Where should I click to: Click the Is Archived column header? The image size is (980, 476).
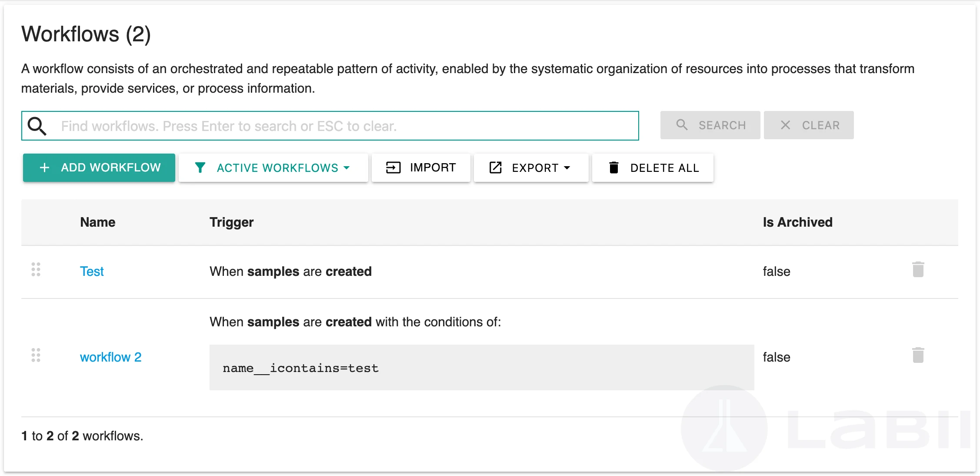point(797,222)
